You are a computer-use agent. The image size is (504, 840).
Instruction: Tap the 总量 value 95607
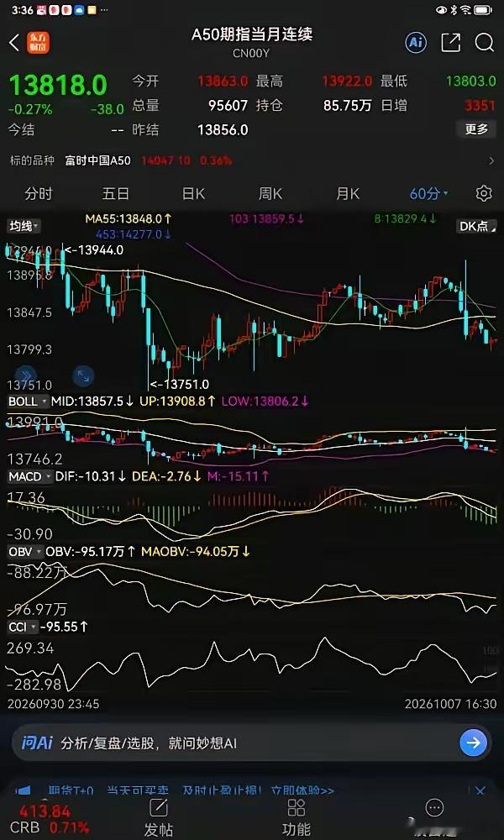[x=228, y=106]
